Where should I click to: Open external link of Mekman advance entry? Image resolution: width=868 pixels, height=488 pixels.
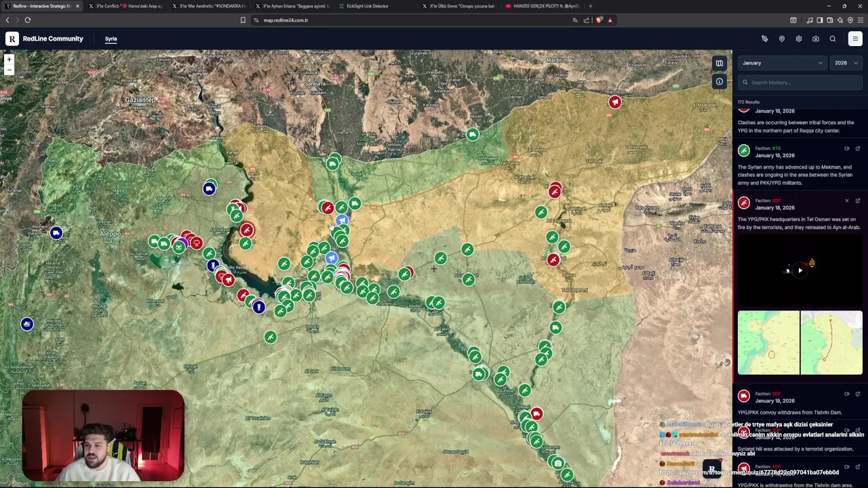pos(857,148)
